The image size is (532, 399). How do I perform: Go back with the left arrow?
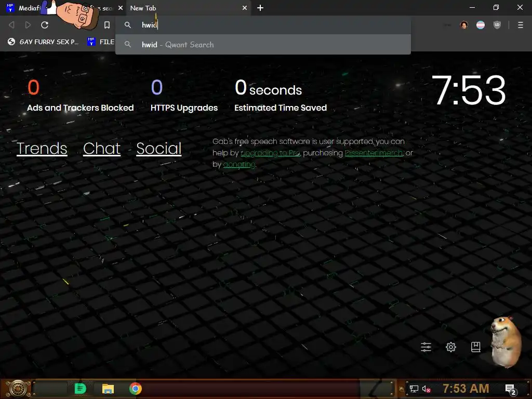11,25
